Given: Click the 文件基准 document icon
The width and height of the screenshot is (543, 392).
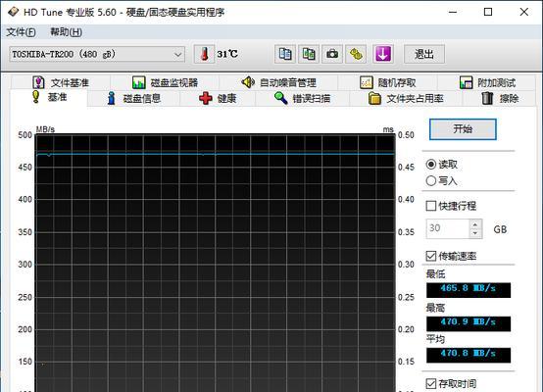Looking at the screenshot, I should click(38, 82).
